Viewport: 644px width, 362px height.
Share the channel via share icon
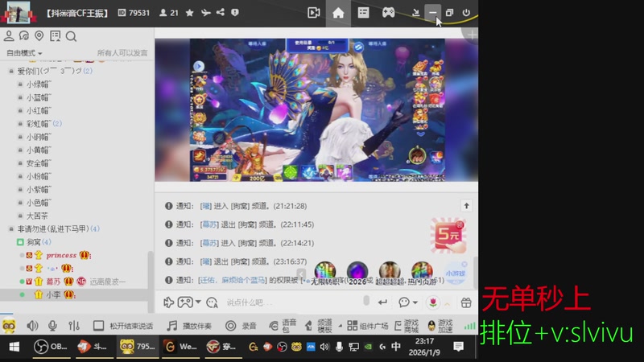221,12
